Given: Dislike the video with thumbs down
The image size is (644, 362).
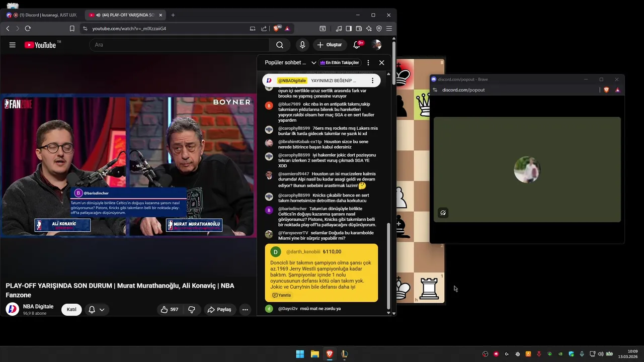Looking at the screenshot, I should (192, 310).
